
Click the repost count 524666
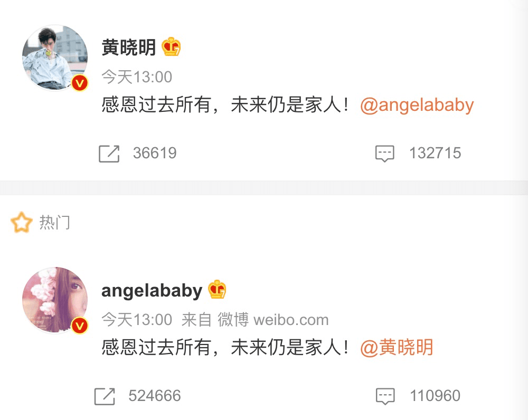pyautogui.click(x=155, y=396)
